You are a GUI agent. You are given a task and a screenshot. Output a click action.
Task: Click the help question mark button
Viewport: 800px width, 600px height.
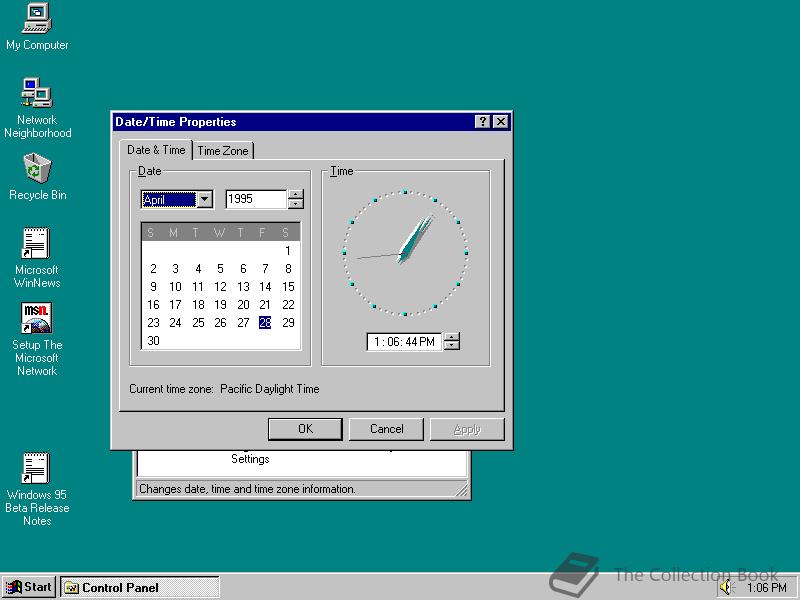pos(482,121)
